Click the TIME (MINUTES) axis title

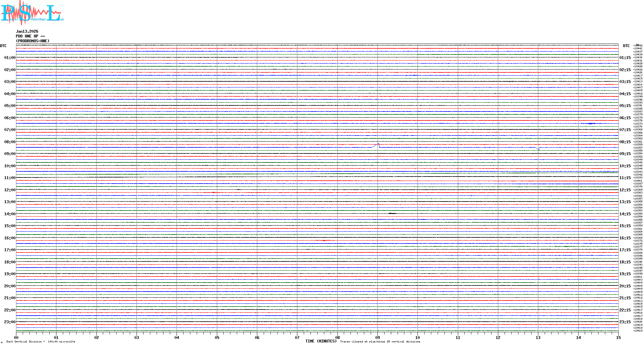click(x=321, y=341)
